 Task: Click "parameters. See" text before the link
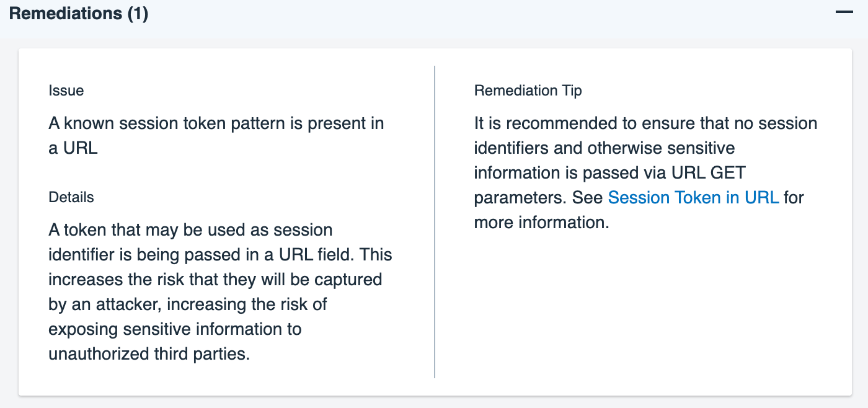click(538, 198)
